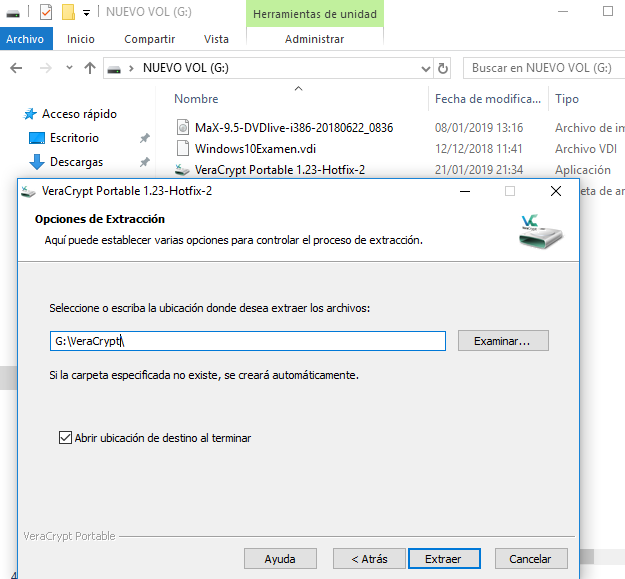Click the pin icon beside Descargas
Image resolution: width=625 pixels, height=579 pixels.
click(145, 162)
